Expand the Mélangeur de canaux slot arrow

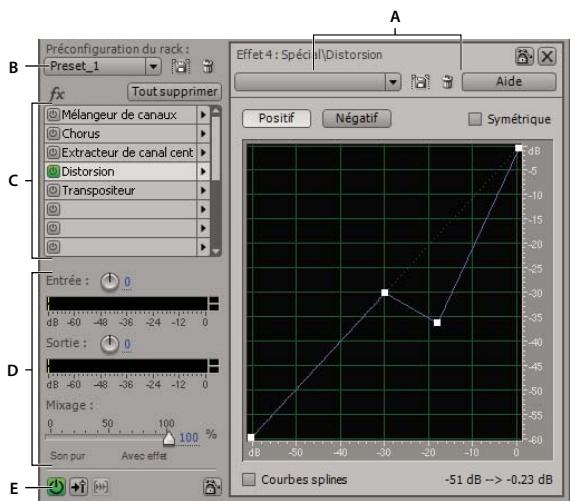203,115
